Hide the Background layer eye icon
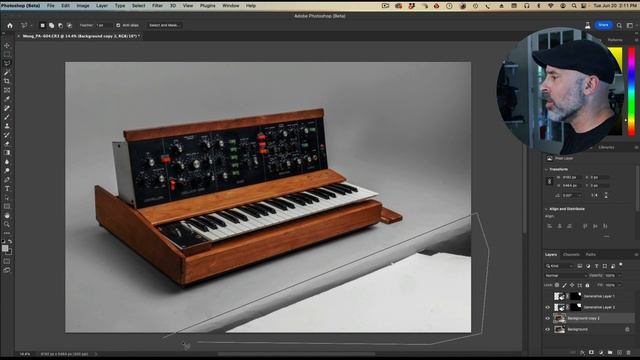640x360 pixels. click(548, 329)
